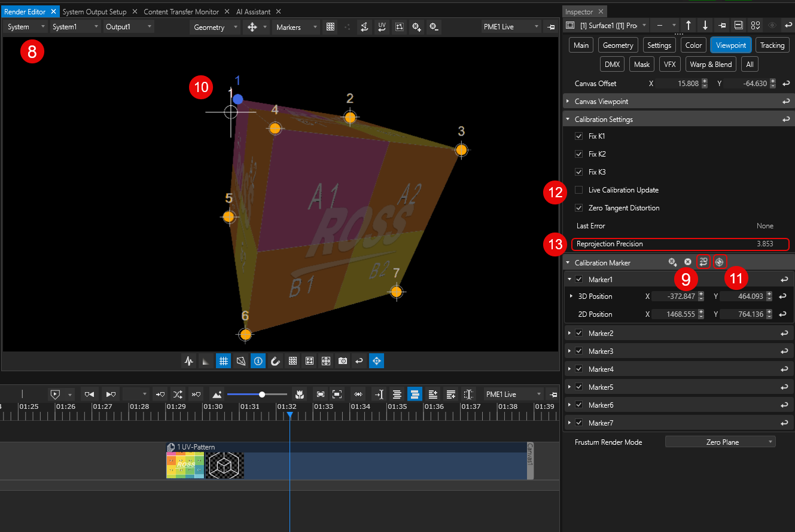Viewport: 795px width, 532px height.
Task: Open the System dropdown in Render Editor
Action: pyautogui.click(x=26, y=27)
